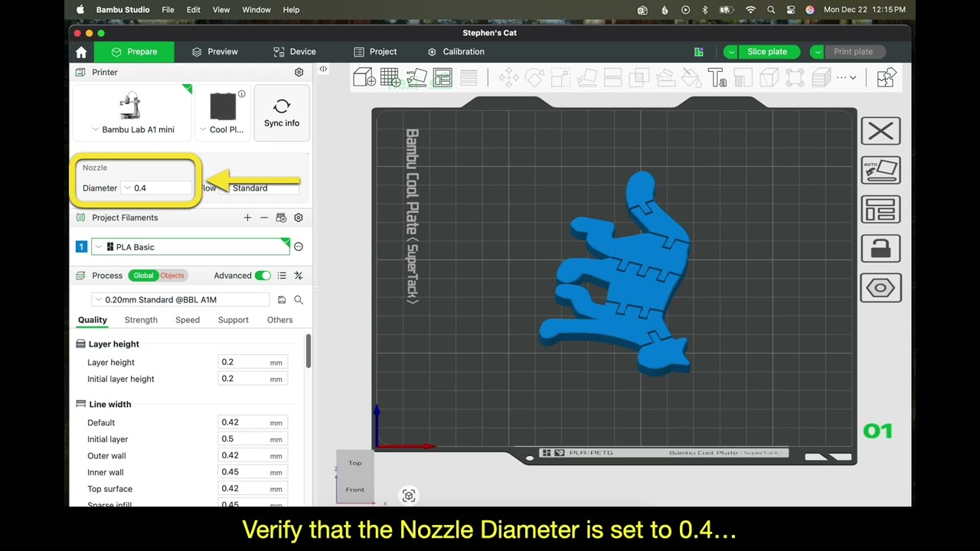The width and height of the screenshot is (980, 551).
Task: Switch to the Preview tab
Action: coord(214,52)
